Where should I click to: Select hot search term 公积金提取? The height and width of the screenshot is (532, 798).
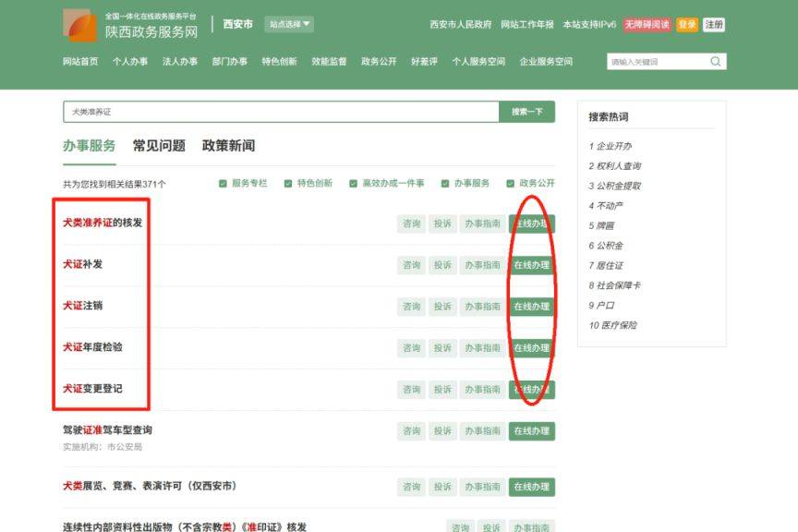click(x=618, y=186)
